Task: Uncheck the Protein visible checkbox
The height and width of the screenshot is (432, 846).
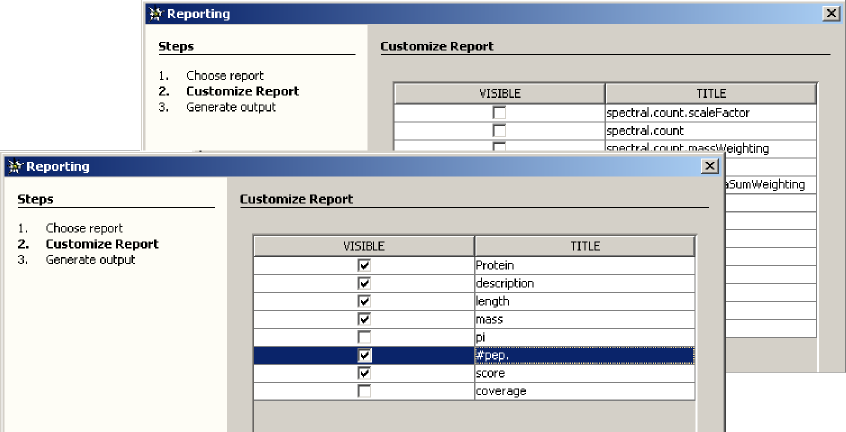Action: [364, 265]
